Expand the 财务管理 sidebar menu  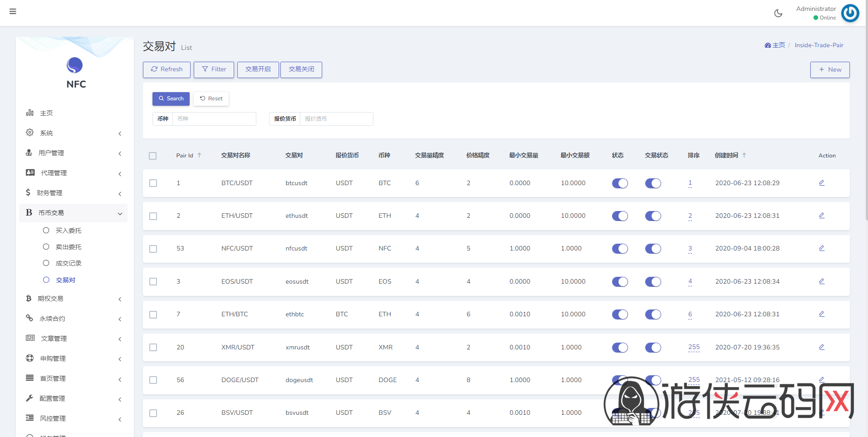(x=73, y=193)
